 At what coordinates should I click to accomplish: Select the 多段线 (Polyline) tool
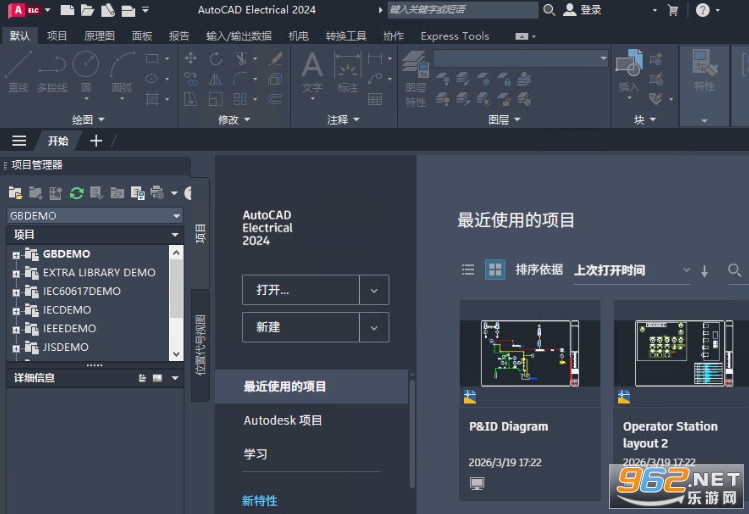52,72
